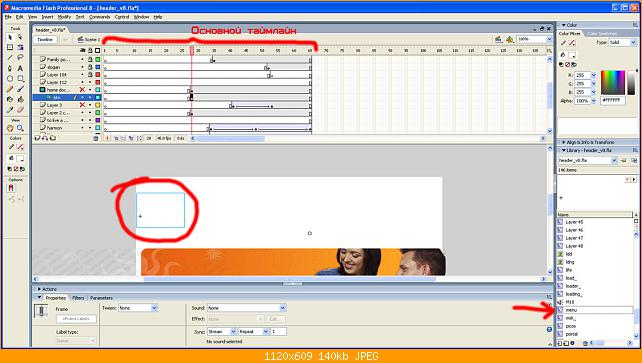Viewport: 642px width, 363px height.
Task: Click the Insert Layer icon below layers
Action: [x=37, y=138]
